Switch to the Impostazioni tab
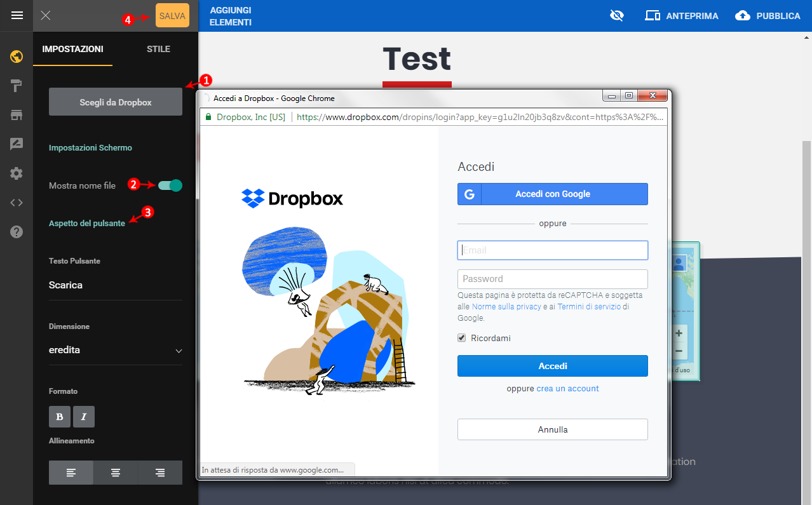This screenshot has width=812, height=505. 72,49
